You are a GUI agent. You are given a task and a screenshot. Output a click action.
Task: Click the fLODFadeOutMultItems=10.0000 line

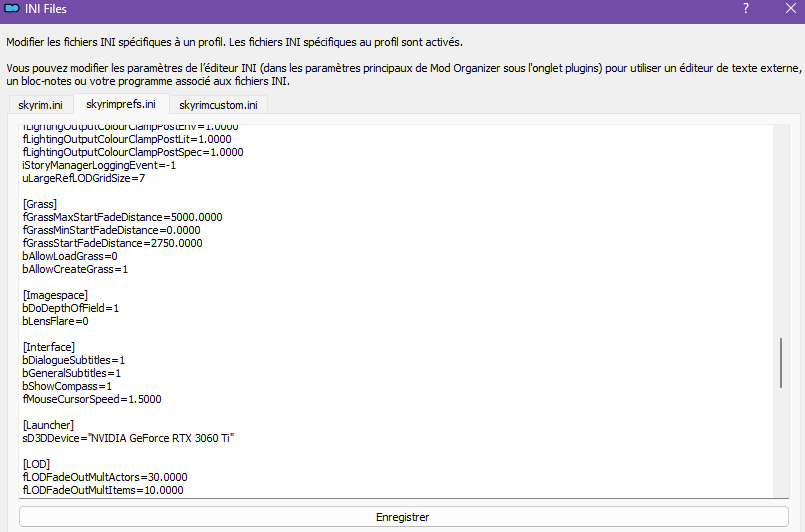click(x=103, y=490)
